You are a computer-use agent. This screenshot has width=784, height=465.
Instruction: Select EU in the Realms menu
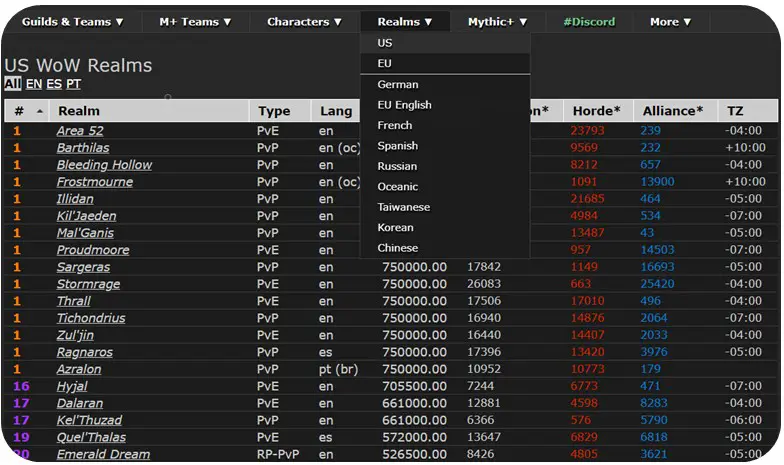click(445, 64)
